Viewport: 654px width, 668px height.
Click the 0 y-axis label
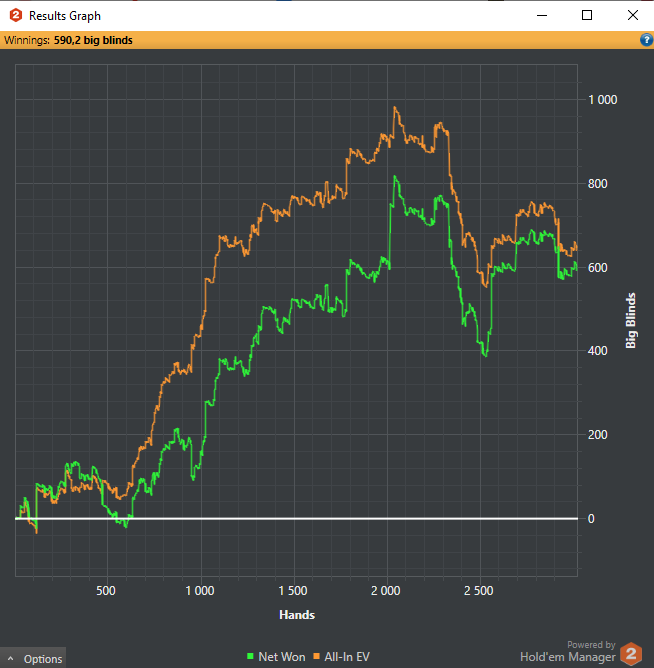[x=591, y=518]
